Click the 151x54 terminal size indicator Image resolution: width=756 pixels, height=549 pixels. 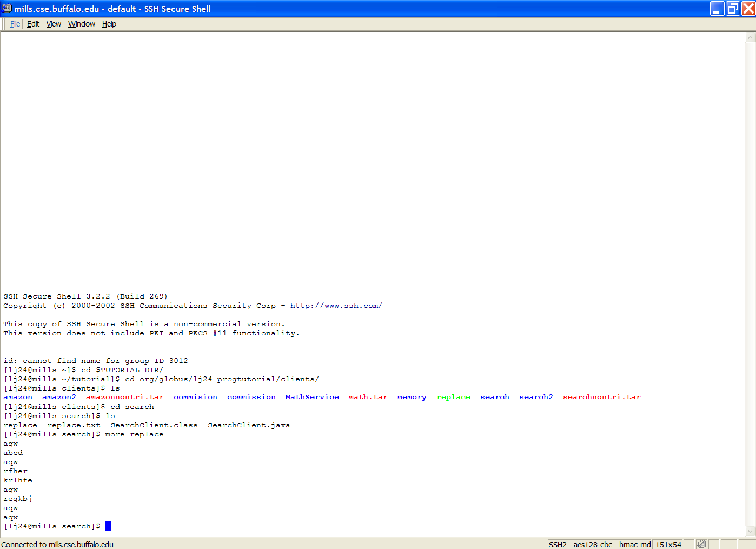[668, 545]
